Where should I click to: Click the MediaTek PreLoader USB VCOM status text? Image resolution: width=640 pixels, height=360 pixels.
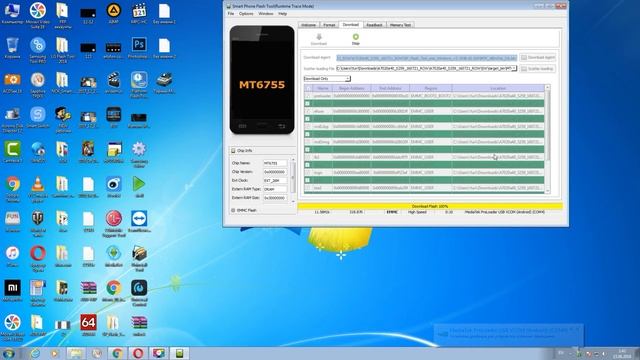(504, 212)
